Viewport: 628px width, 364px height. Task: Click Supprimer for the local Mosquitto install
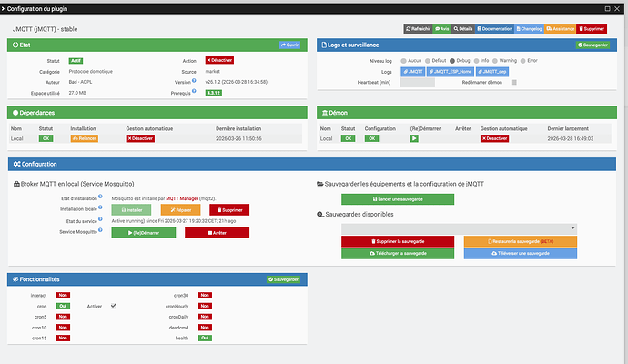tap(229, 210)
